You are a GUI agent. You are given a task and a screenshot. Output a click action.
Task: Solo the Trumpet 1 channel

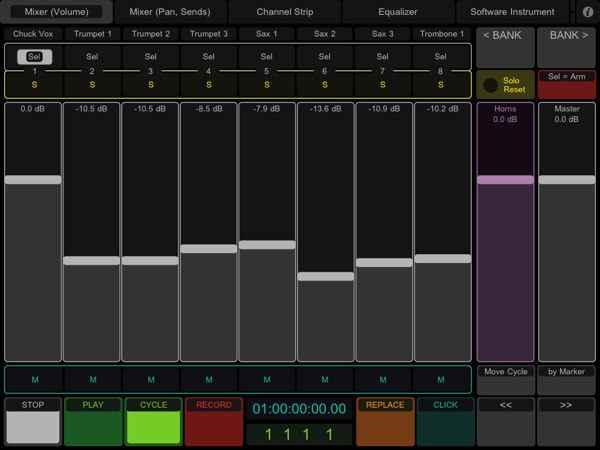(92, 85)
